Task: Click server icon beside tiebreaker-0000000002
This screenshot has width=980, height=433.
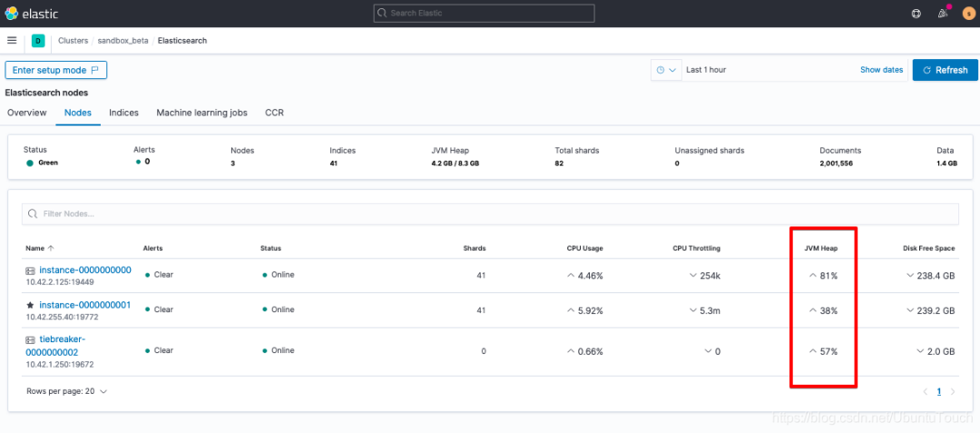Action: (x=30, y=340)
